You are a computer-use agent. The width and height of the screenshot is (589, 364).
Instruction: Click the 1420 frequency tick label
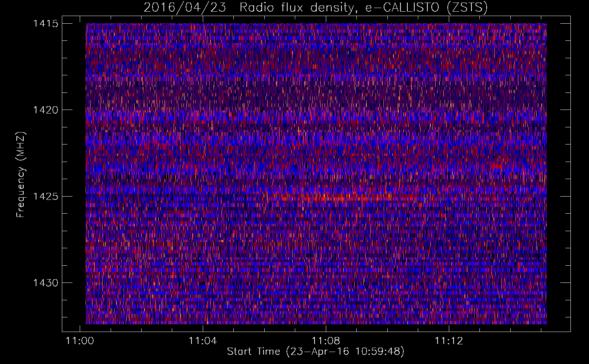click(x=46, y=110)
